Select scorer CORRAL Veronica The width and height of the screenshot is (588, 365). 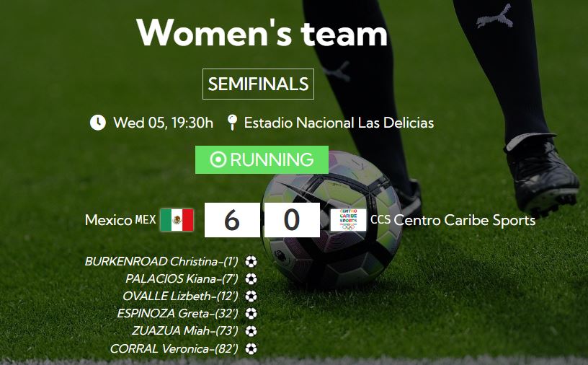174,349
